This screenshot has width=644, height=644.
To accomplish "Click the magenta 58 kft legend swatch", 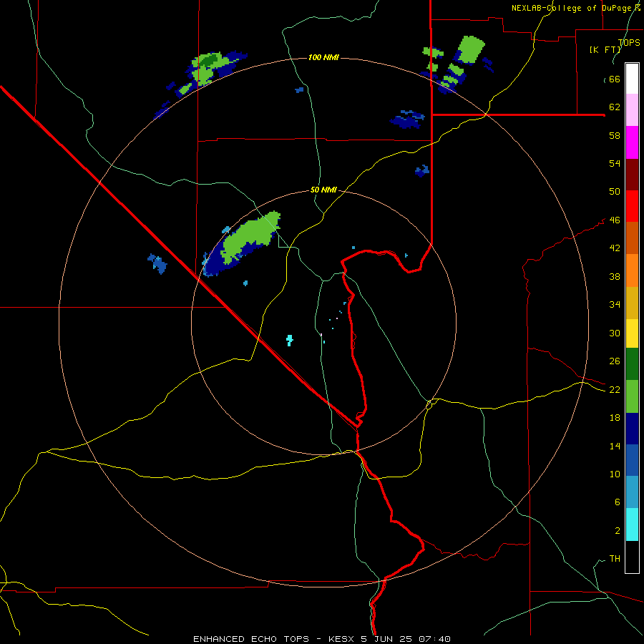I will click(632, 142).
